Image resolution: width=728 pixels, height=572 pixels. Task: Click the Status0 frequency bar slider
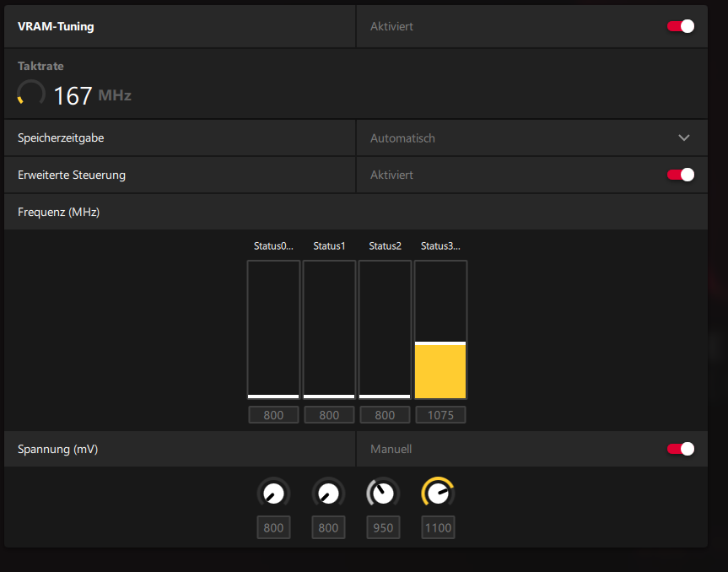(273, 330)
